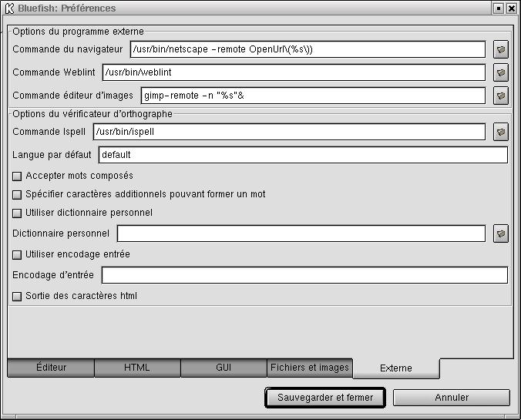Maximize the Bluefish Préférences window
The width and height of the screenshot is (521, 420).
pyautogui.click(x=499, y=8)
